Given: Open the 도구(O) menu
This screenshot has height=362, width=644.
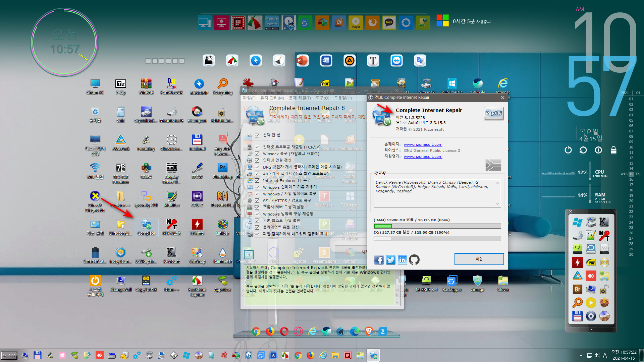Looking at the screenshot, I should point(322,98).
